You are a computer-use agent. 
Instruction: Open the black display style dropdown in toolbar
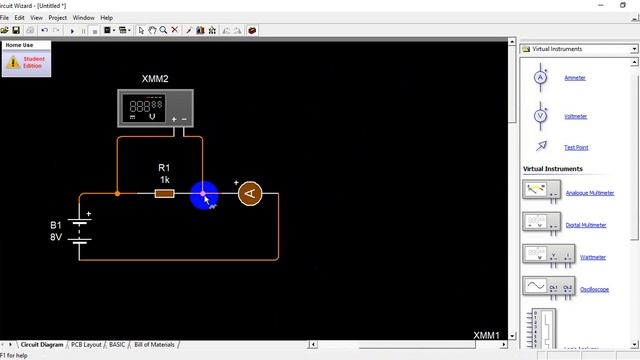tap(109, 30)
